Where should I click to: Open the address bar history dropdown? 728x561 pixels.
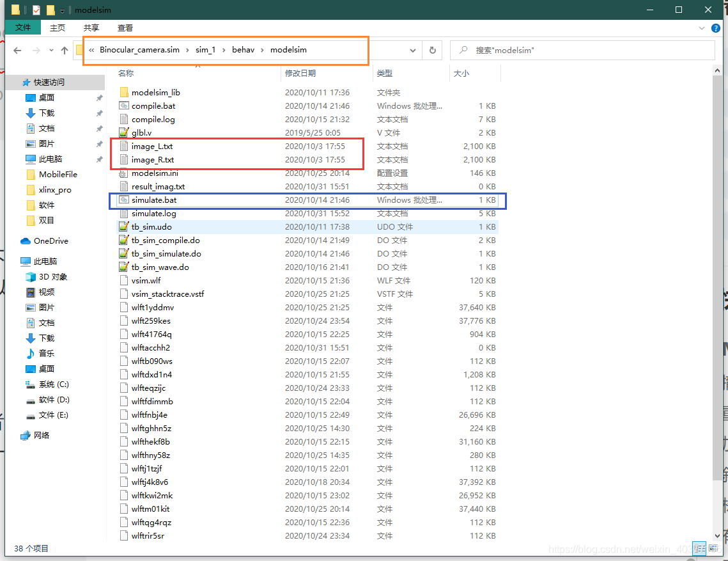412,51
